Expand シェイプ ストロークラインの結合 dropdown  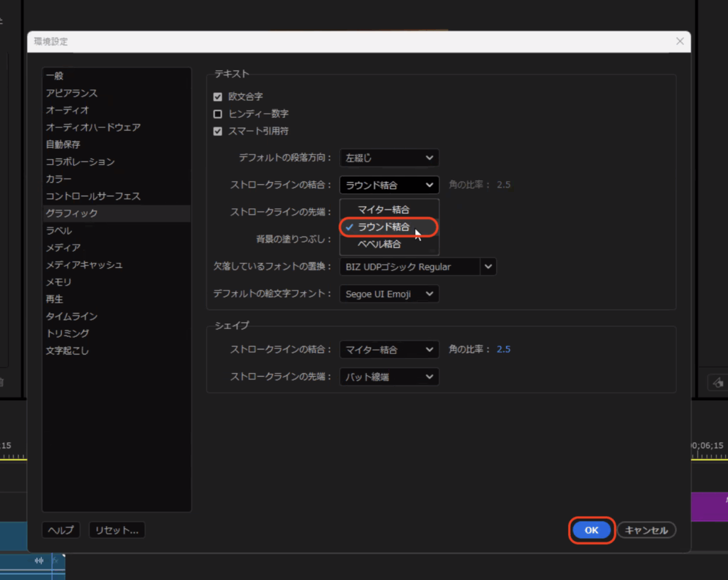[x=389, y=350]
